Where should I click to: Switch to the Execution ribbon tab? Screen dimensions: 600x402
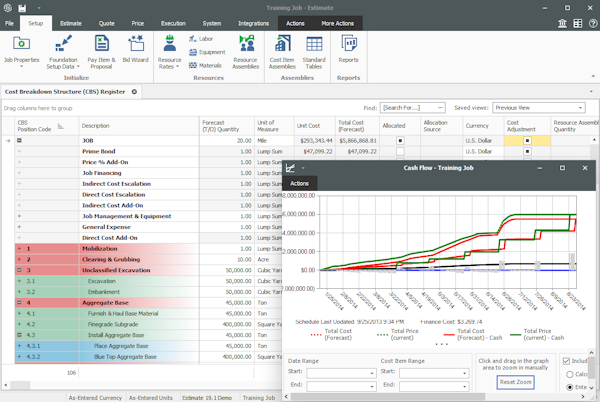click(x=173, y=23)
